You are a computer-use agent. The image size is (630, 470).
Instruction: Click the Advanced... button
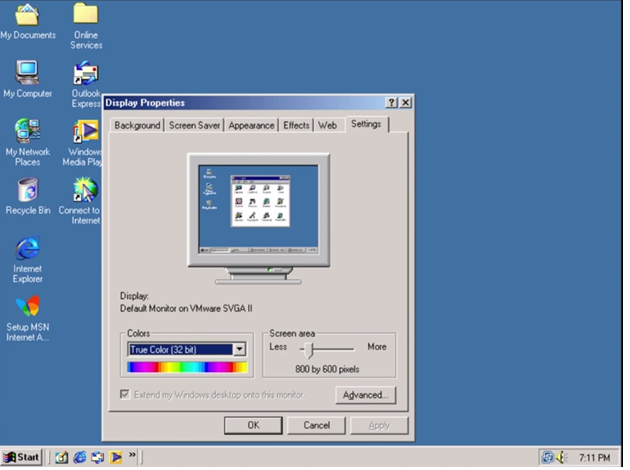365,395
